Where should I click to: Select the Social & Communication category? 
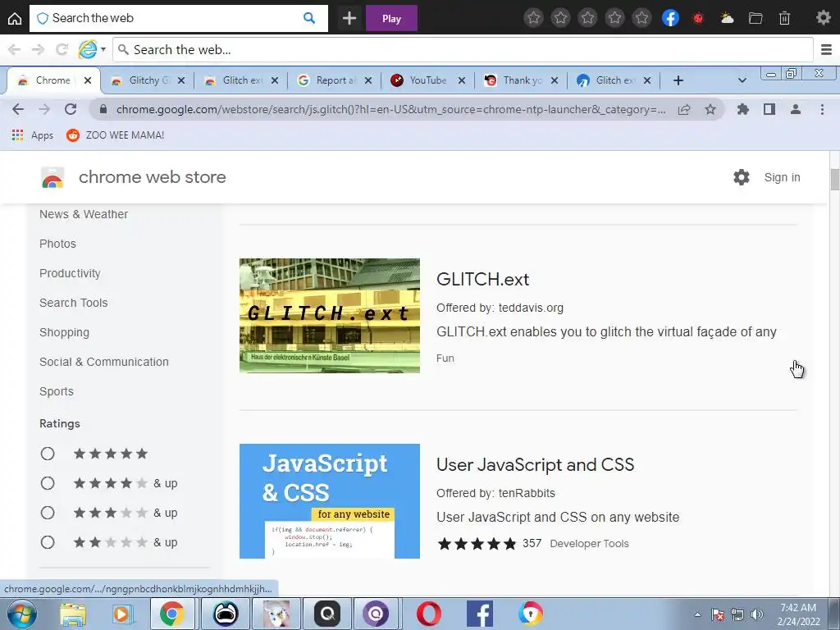pos(104,362)
